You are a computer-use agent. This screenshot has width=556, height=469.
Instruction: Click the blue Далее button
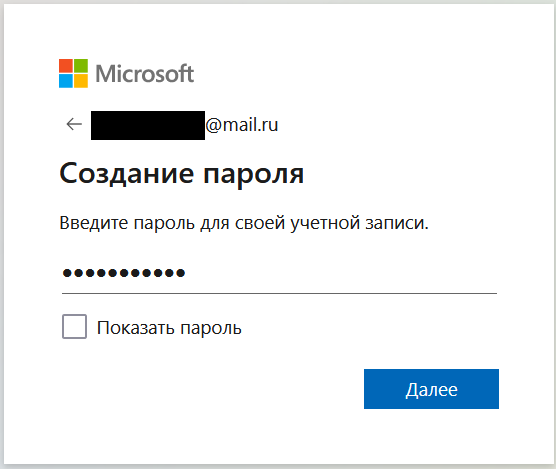click(x=431, y=389)
